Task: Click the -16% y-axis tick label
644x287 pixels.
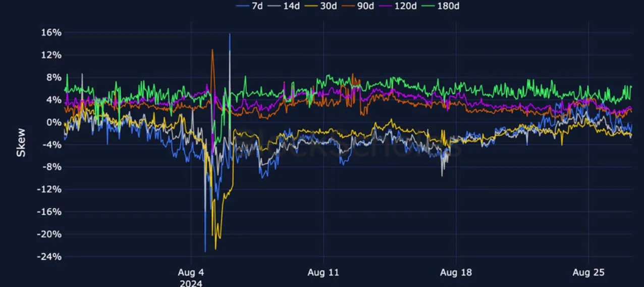Action: [50, 212]
